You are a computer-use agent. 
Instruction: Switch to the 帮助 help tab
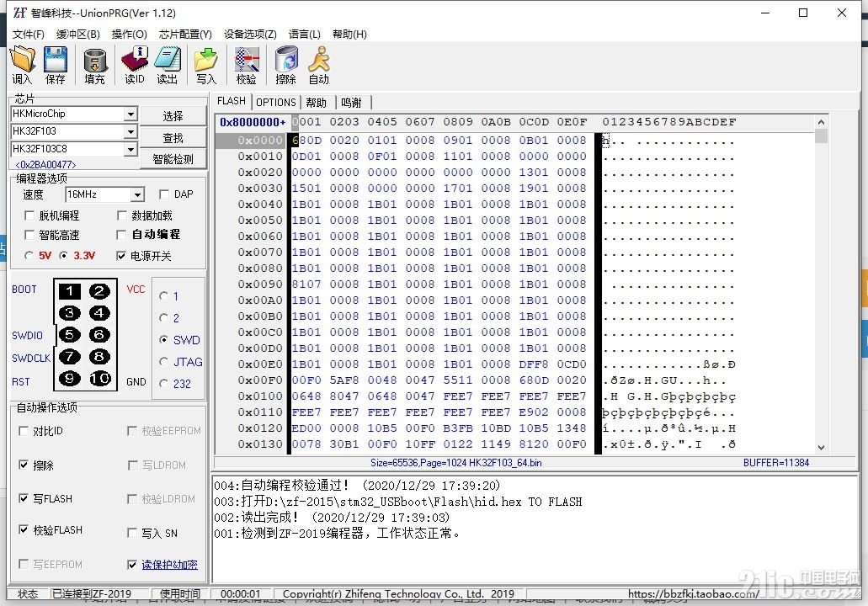(x=316, y=103)
